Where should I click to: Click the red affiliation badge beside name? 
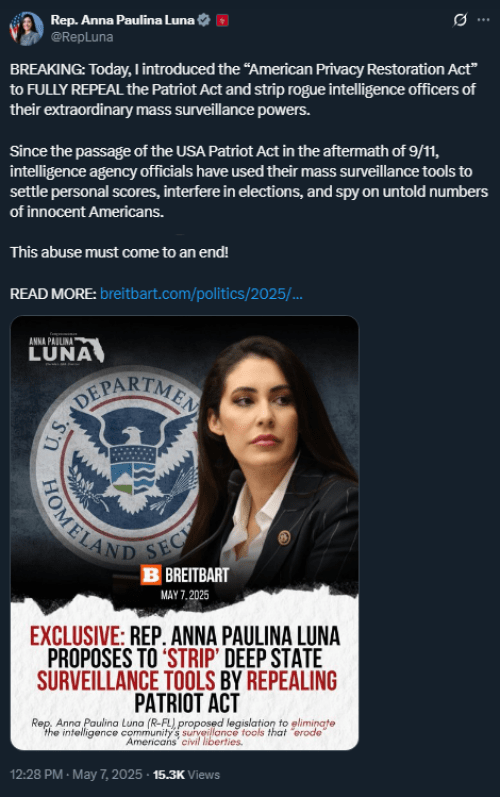tap(222, 20)
